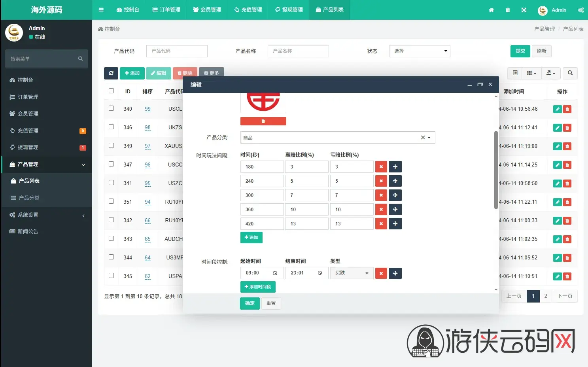Check the row with ID 341
Viewport: 588px width, 367px height.
pos(111,183)
